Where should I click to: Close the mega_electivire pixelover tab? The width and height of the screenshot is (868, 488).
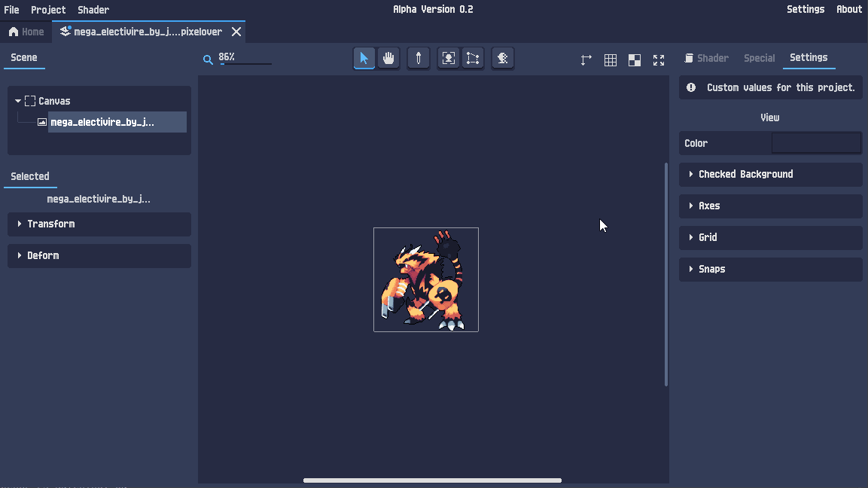tap(236, 32)
